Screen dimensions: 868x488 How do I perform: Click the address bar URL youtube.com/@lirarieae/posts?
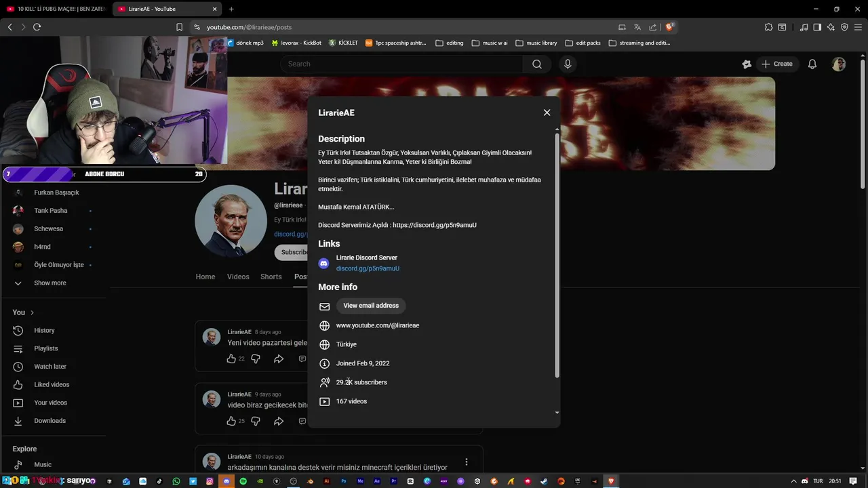(x=249, y=27)
